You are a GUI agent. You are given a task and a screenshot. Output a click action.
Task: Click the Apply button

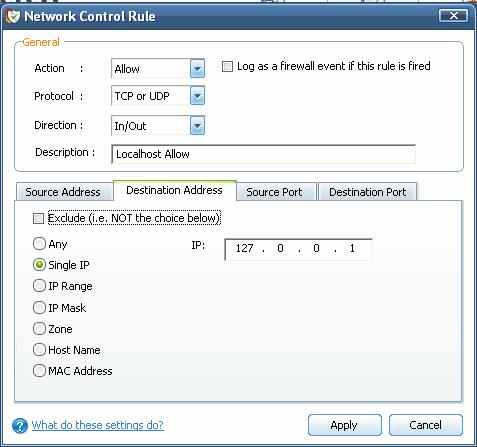click(x=345, y=425)
